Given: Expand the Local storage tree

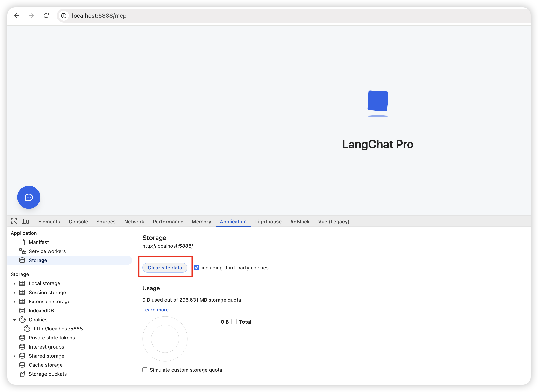Looking at the screenshot, I should pyautogui.click(x=14, y=283).
